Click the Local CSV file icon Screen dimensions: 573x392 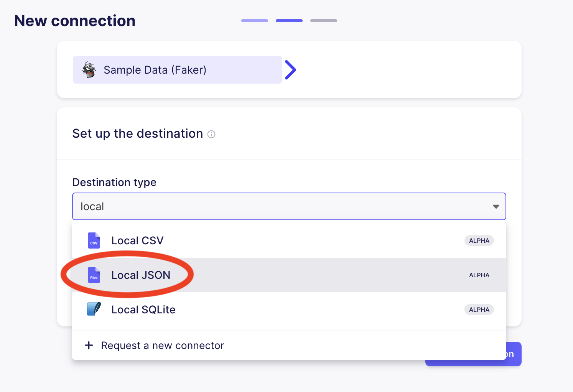coord(94,240)
